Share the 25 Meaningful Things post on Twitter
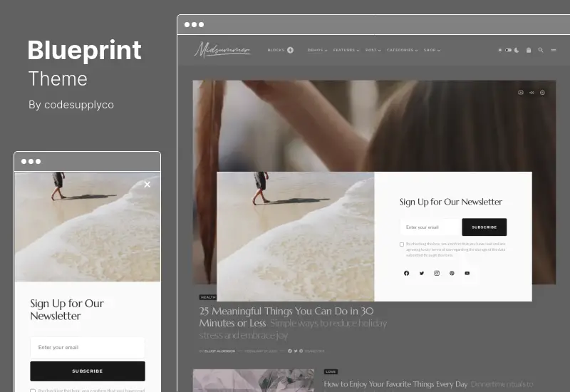The height and width of the screenshot is (392, 570). [x=296, y=351]
